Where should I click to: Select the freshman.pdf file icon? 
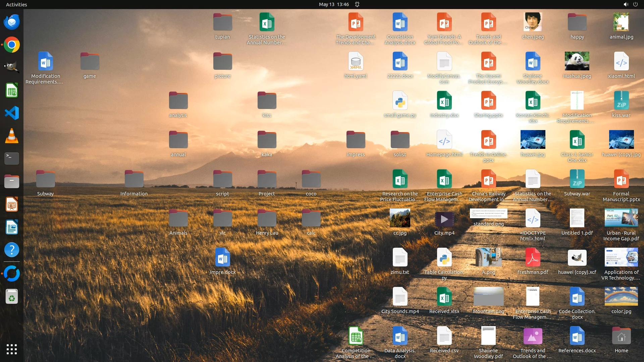pos(533,258)
